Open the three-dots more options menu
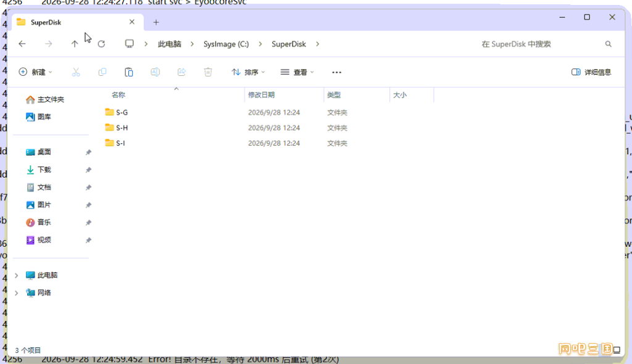 (336, 73)
